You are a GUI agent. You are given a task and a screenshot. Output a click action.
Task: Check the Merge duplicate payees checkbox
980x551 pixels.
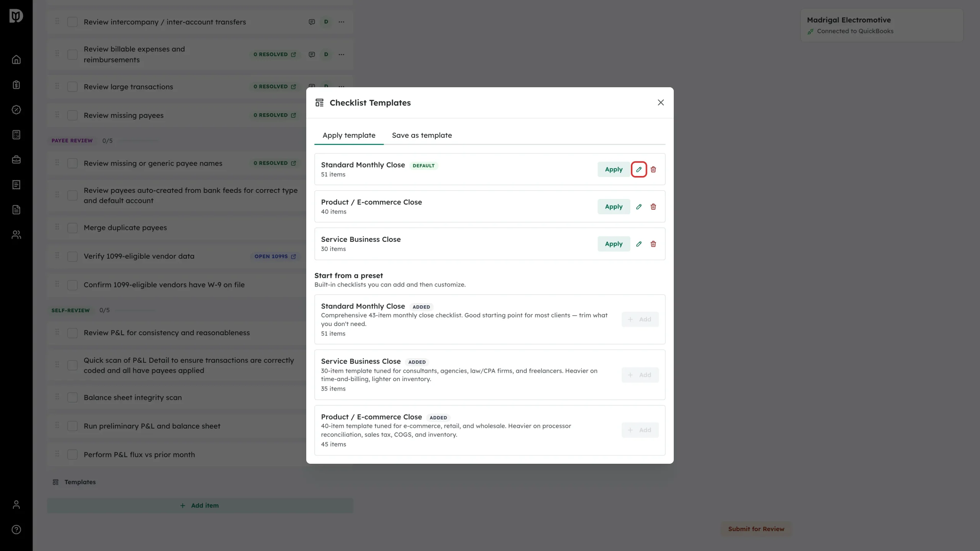pos(72,228)
